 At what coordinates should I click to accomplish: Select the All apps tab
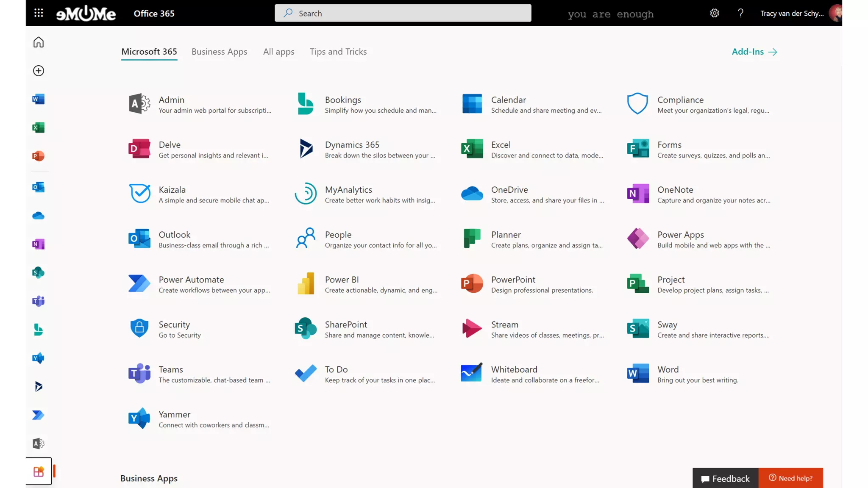click(278, 52)
